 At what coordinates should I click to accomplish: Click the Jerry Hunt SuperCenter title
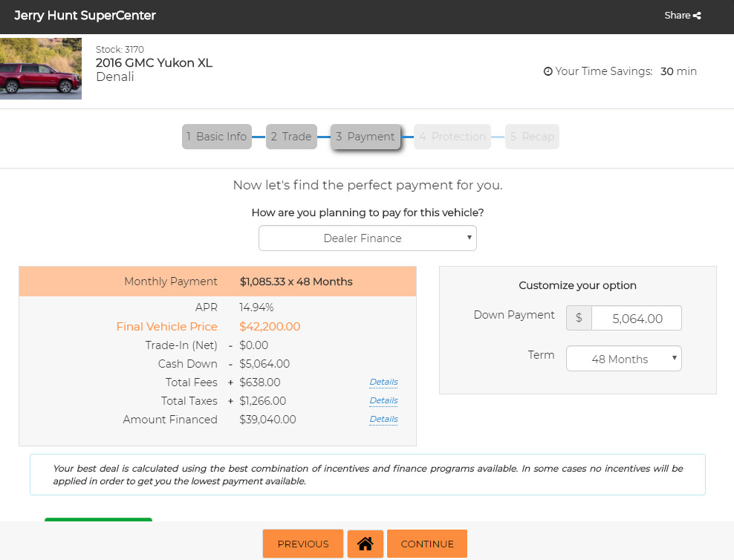click(85, 16)
